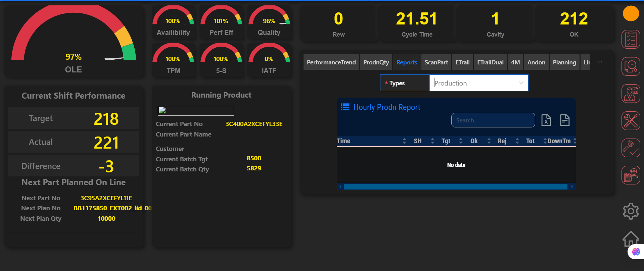The height and width of the screenshot is (271, 644).
Task: Click the orange status indicator circle
Action: [631, 13]
